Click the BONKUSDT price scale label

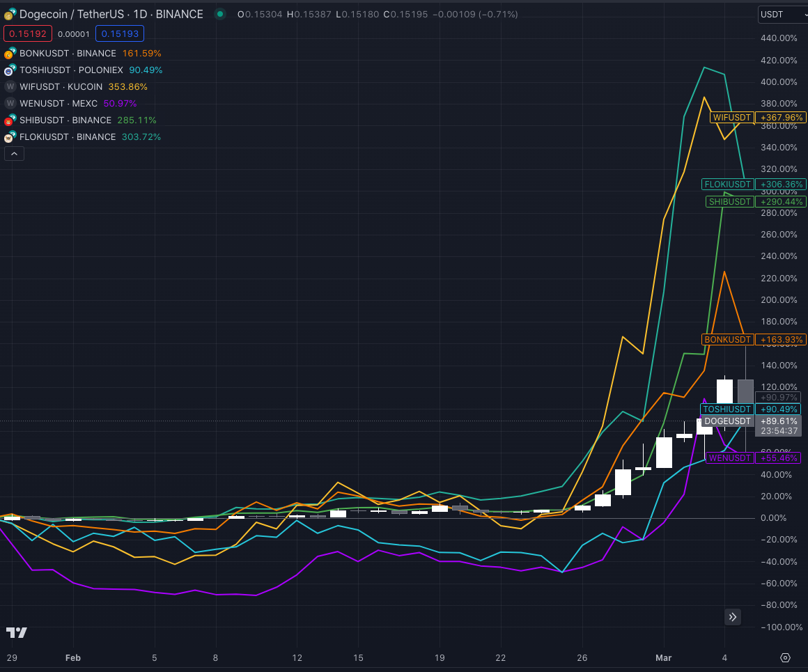click(x=728, y=340)
